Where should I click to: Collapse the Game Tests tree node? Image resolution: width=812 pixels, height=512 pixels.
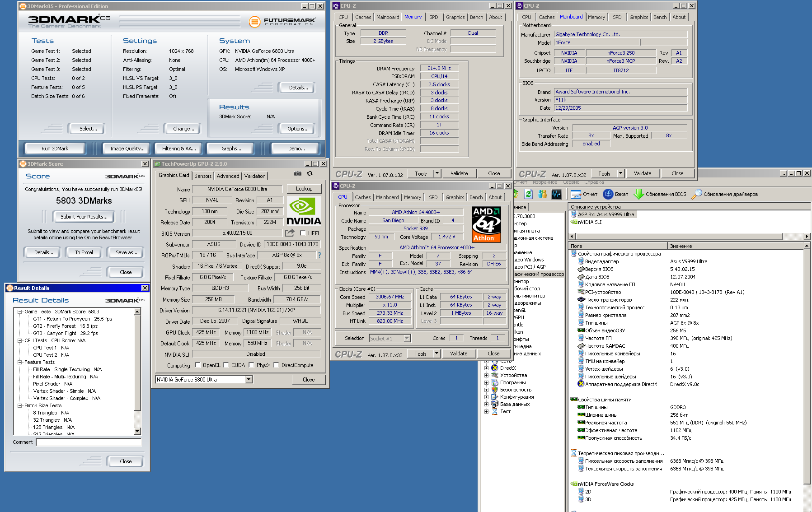pos(20,312)
